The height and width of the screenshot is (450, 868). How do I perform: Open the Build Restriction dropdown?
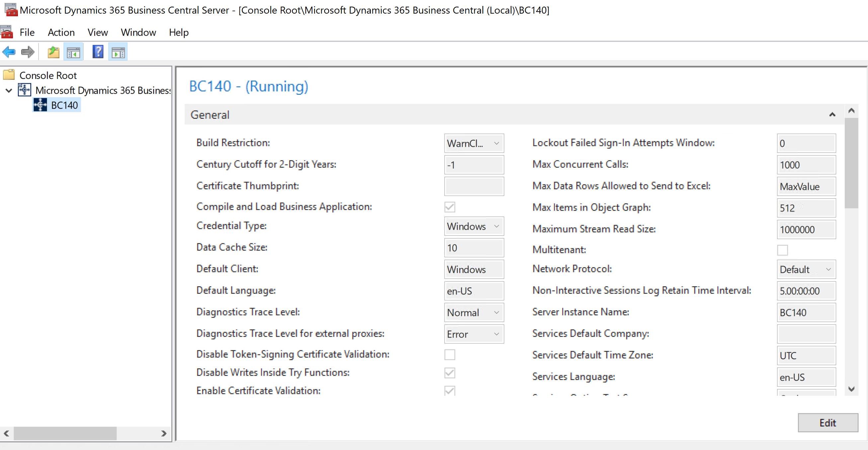[x=474, y=143]
